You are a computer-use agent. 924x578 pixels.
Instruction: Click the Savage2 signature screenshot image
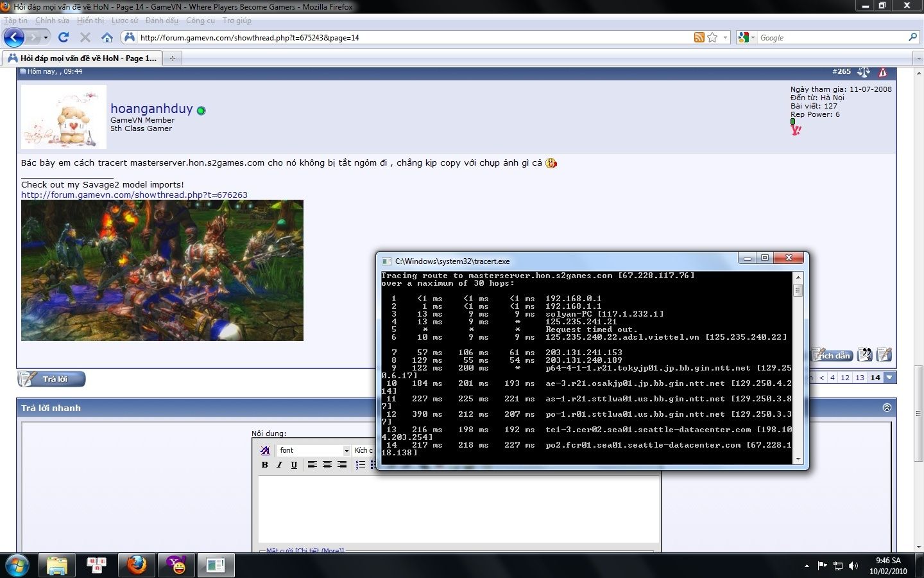(162, 270)
